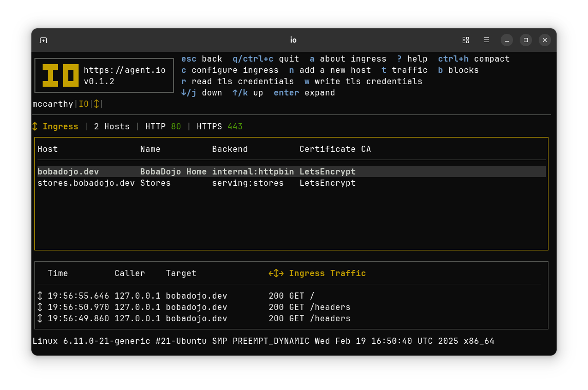Click the enter expand hint

click(x=305, y=92)
